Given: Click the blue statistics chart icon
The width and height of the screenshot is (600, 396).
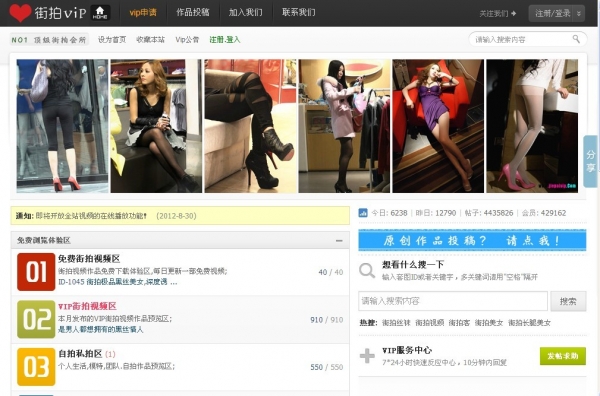Looking at the screenshot, I should (363, 213).
